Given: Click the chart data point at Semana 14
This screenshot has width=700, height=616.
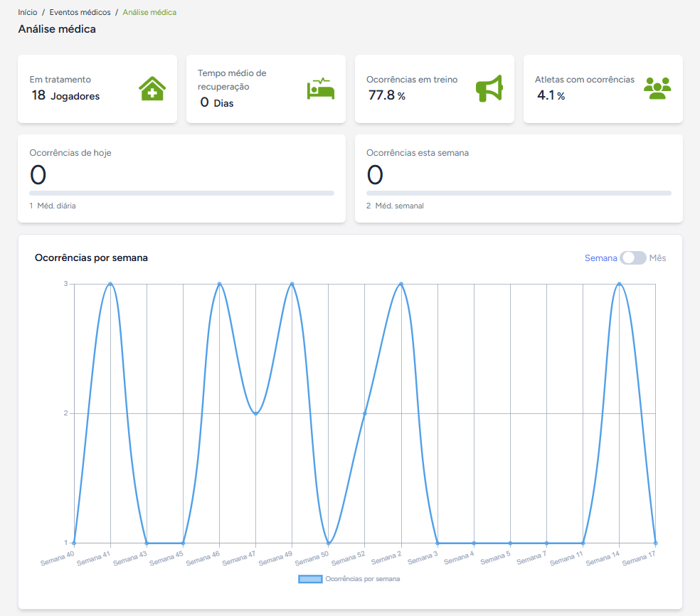Looking at the screenshot, I should [x=619, y=284].
